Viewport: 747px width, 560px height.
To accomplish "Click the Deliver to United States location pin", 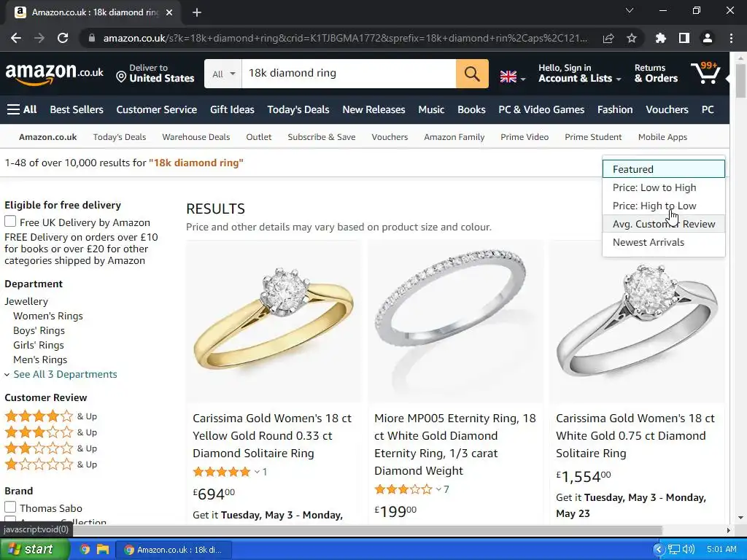I will pyautogui.click(x=121, y=77).
